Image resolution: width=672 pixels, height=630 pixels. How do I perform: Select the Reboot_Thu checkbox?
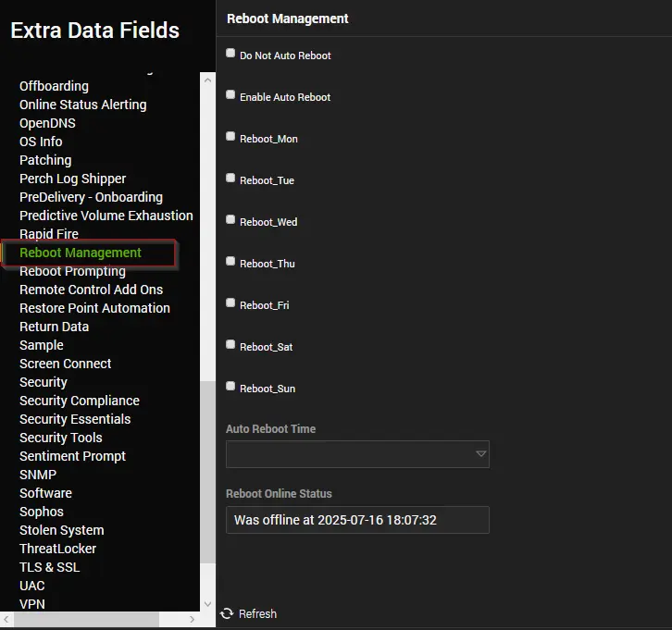pos(230,261)
